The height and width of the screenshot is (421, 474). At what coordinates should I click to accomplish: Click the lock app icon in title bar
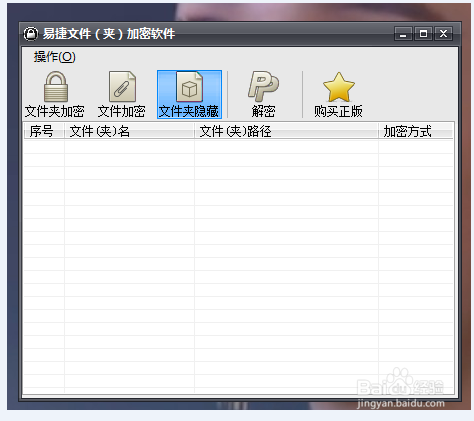tap(31, 34)
